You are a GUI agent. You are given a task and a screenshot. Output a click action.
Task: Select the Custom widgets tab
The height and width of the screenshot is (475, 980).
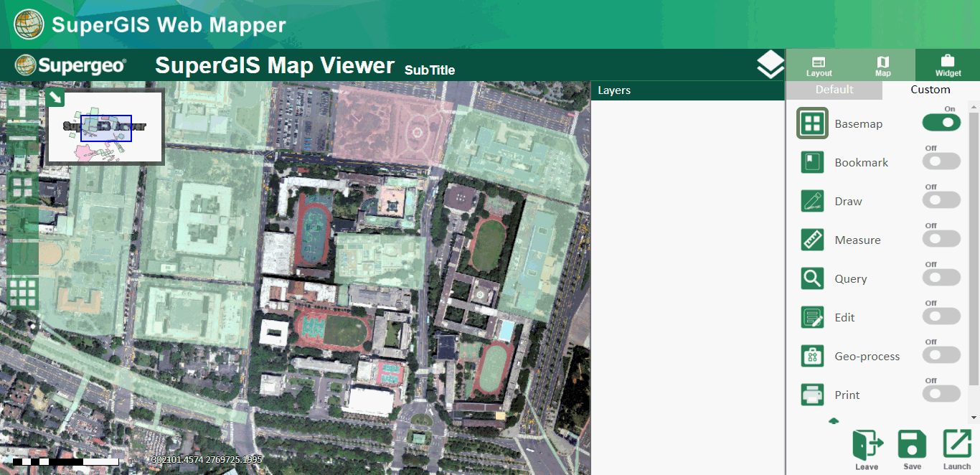pyautogui.click(x=930, y=90)
